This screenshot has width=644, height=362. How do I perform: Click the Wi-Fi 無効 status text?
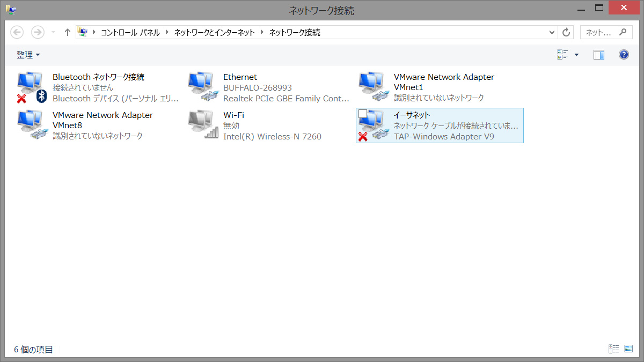[x=231, y=126]
